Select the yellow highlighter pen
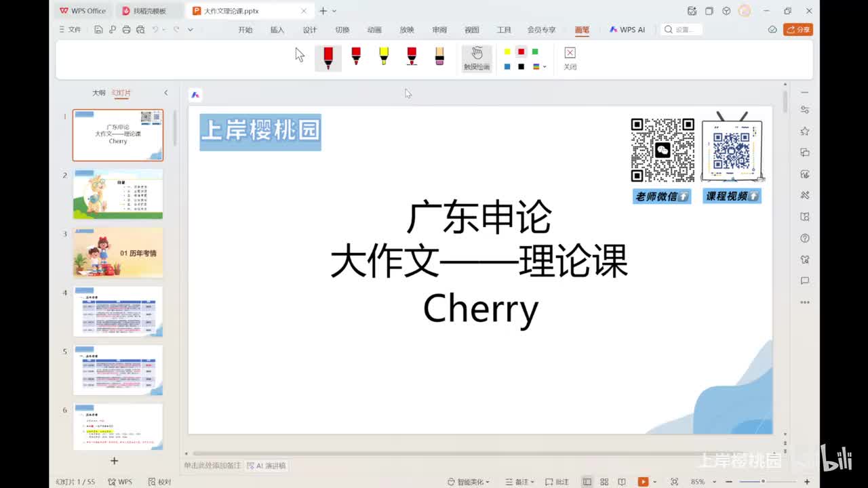Viewport: 868px width, 488px height. pos(384,56)
